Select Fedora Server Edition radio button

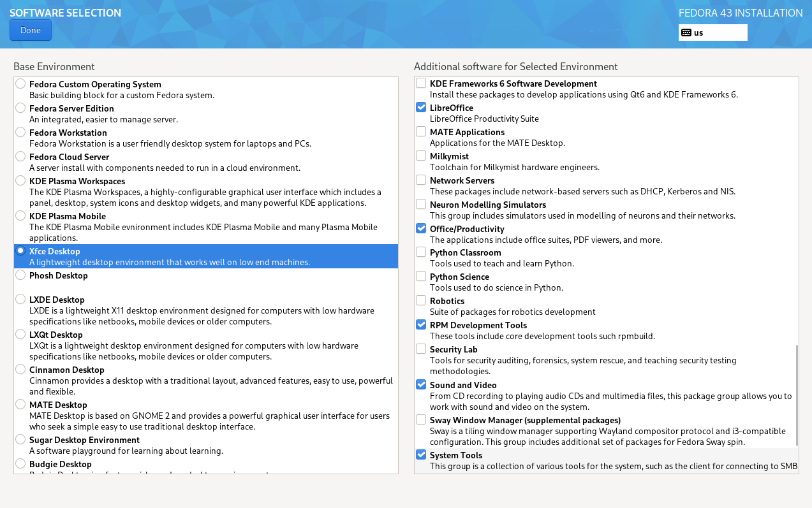click(21, 108)
